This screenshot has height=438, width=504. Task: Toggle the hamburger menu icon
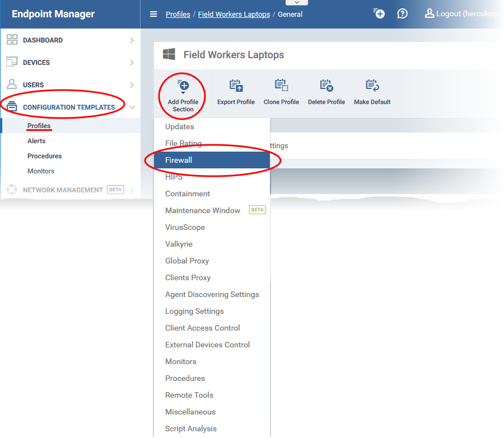coord(153,14)
